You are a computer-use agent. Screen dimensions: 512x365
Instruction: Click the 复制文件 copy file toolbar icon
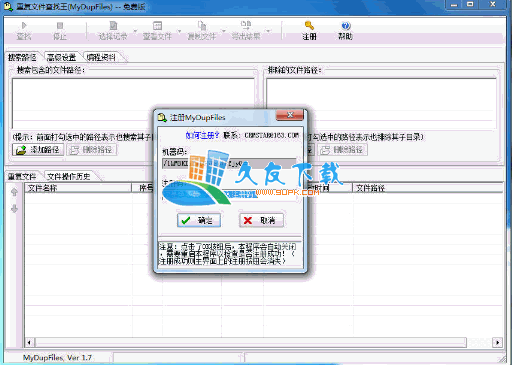click(202, 26)
